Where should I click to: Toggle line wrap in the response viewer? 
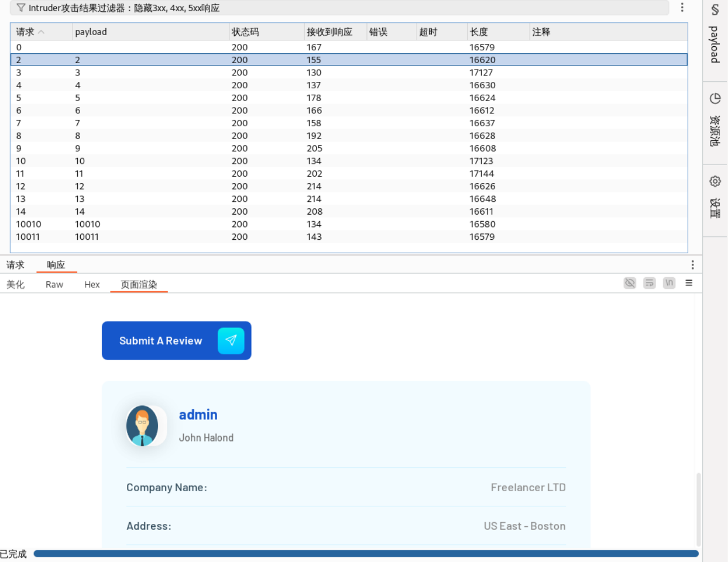tap(650, 283)
